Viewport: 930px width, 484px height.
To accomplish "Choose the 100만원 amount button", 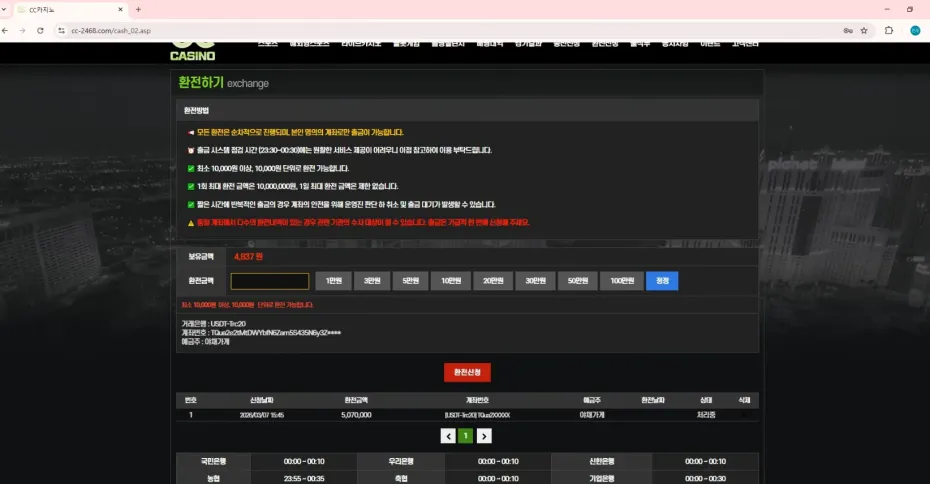I will [621, 281].
